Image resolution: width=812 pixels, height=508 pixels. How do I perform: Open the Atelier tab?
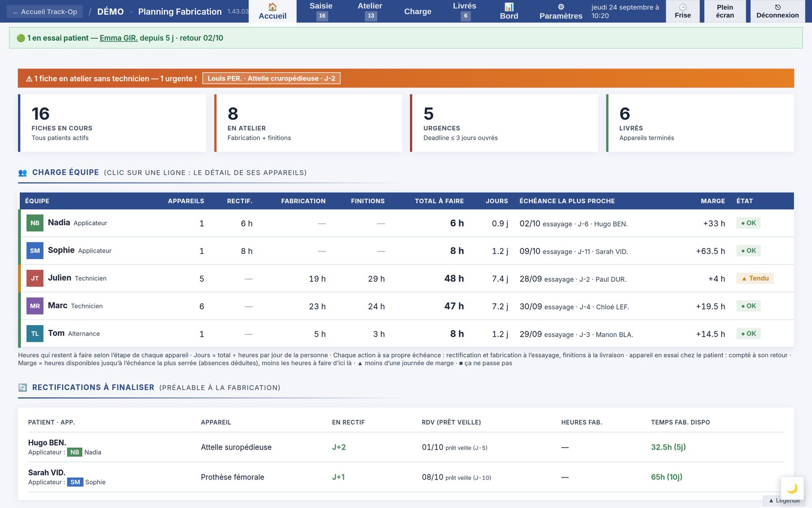pos(370,11)
